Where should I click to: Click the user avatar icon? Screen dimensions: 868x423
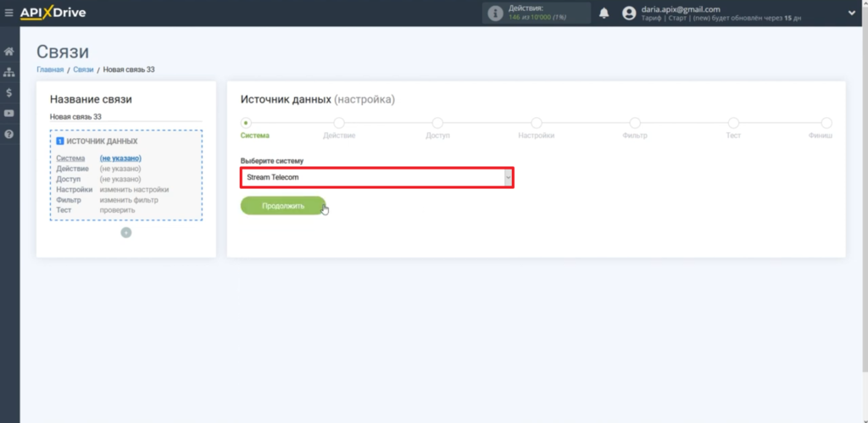629,13
